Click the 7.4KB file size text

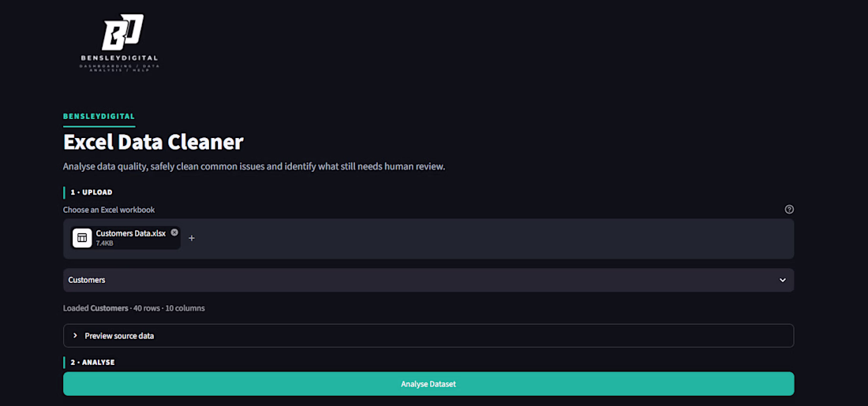coord(105,243)
